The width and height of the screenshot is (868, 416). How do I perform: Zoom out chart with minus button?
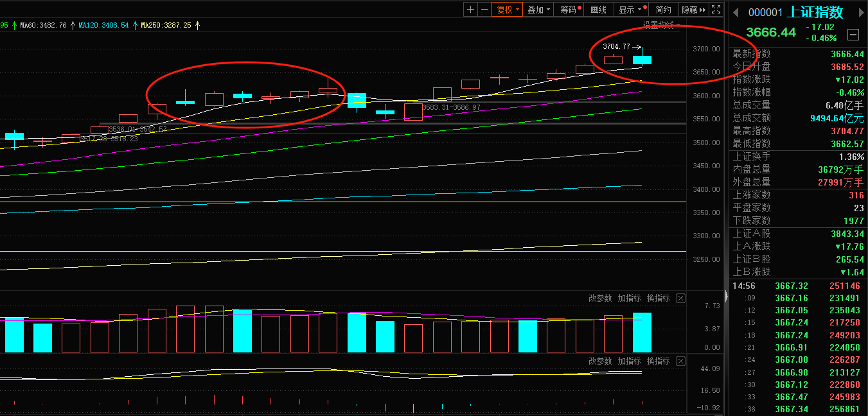pyautogui.click(x=484, y=10)
